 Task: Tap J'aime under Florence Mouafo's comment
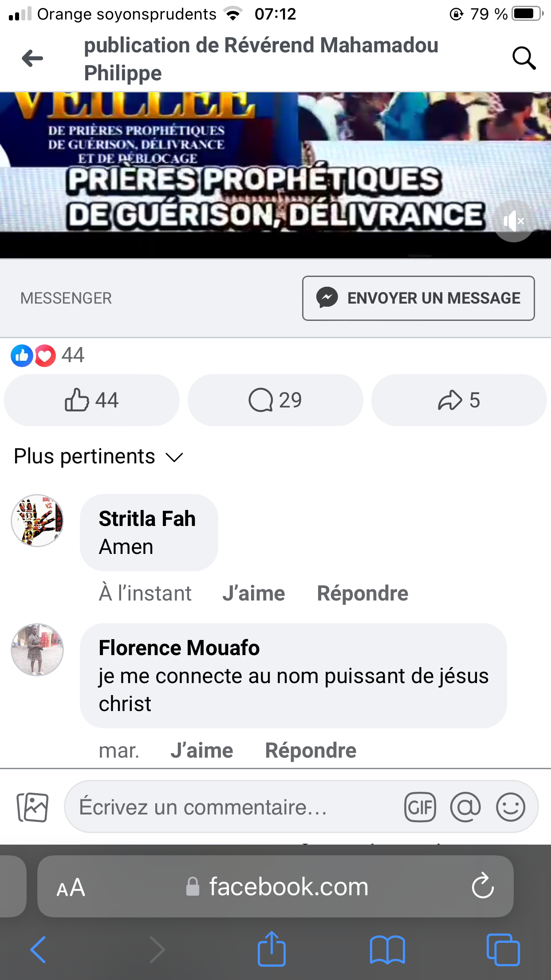point(202,751)
